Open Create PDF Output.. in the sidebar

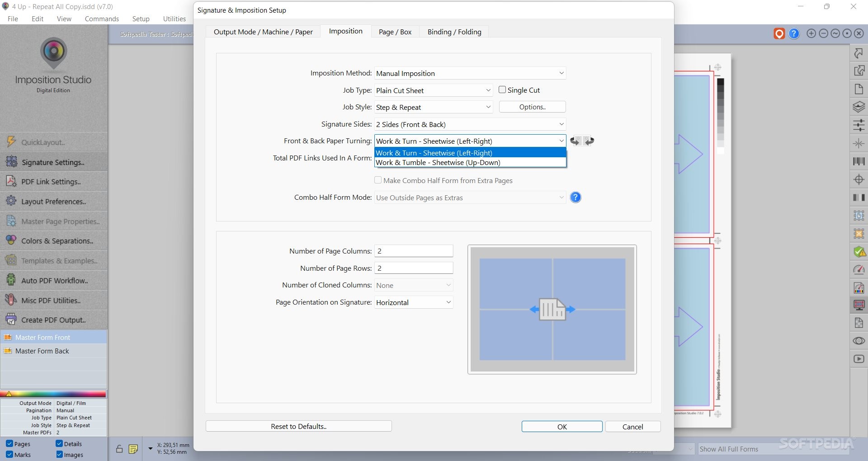tap(54, 320)
